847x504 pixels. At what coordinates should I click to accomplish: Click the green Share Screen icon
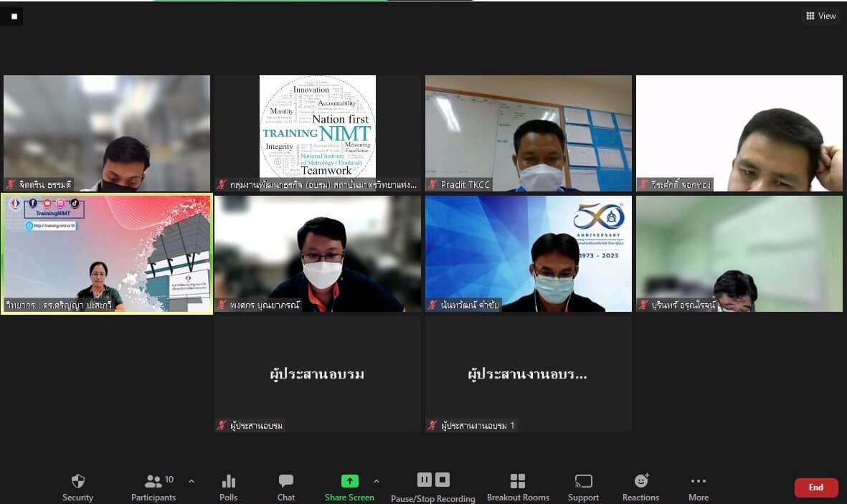point(349,481)
